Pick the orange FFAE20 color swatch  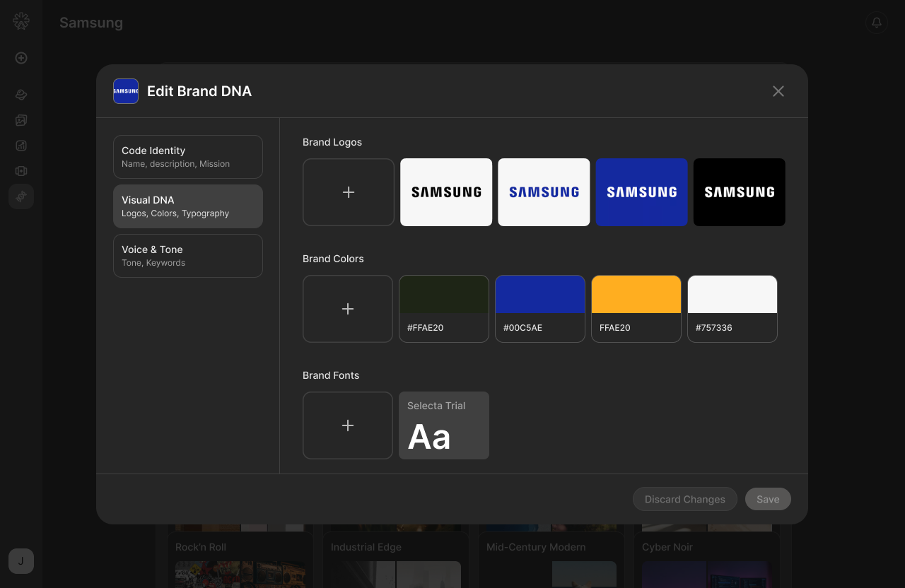pyautogui.click(x=636, y=309)
